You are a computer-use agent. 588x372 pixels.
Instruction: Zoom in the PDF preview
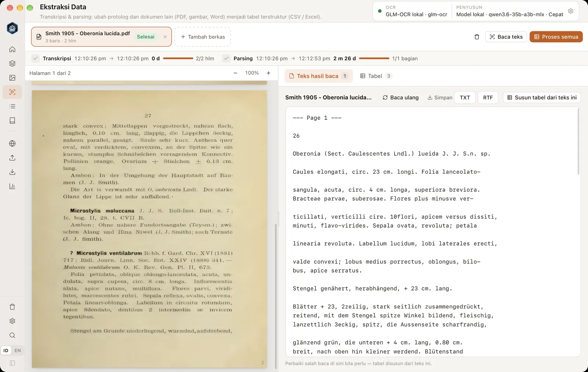tap(269, 73)
